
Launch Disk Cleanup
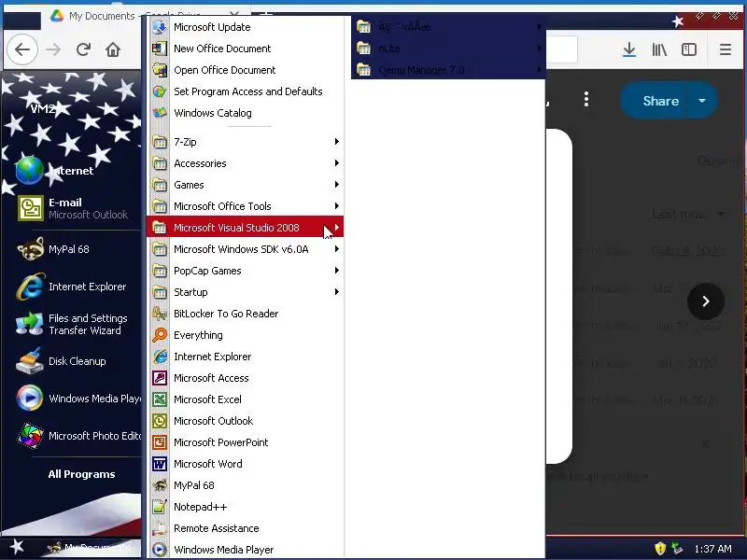[x=77, y=361]
